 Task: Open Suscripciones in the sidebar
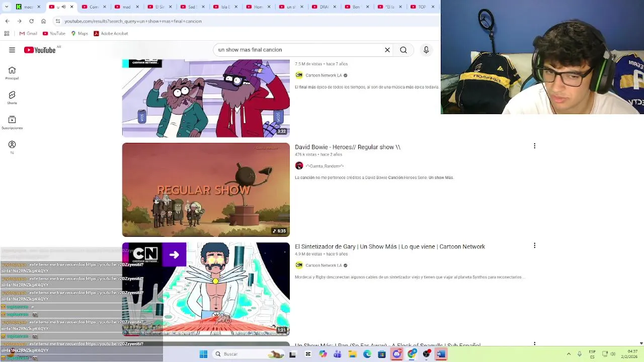(x=12, y=122)
